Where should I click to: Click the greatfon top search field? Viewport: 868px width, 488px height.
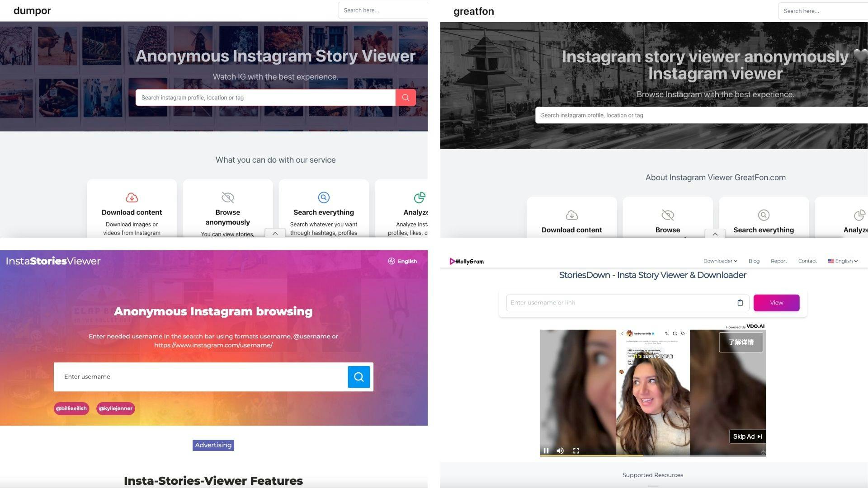click(823, 11)
